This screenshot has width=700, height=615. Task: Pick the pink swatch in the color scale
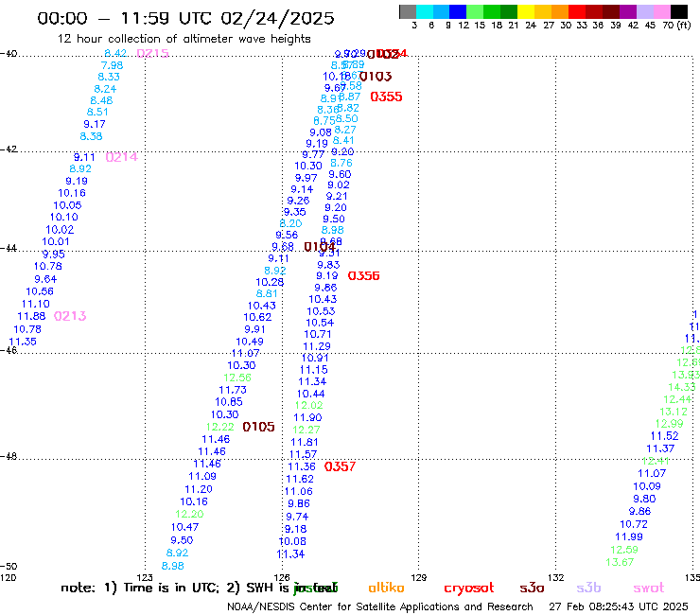(x=662, y=11)
